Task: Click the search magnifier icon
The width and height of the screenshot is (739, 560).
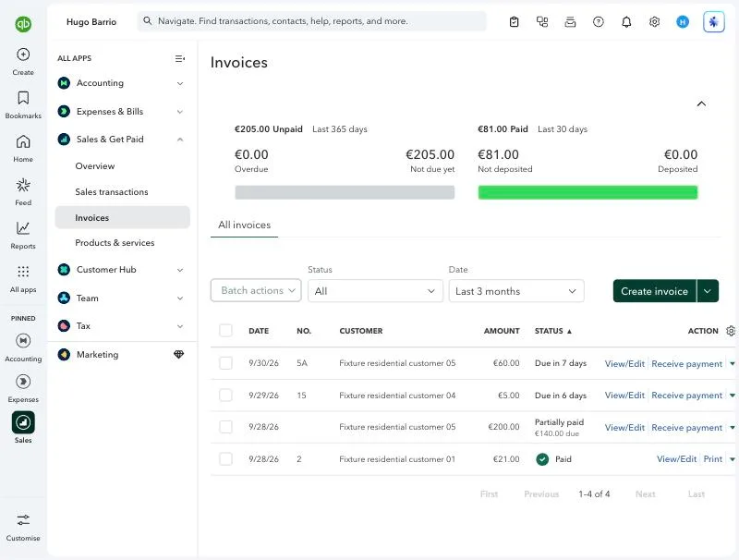Action: click(x=148, y=21)
